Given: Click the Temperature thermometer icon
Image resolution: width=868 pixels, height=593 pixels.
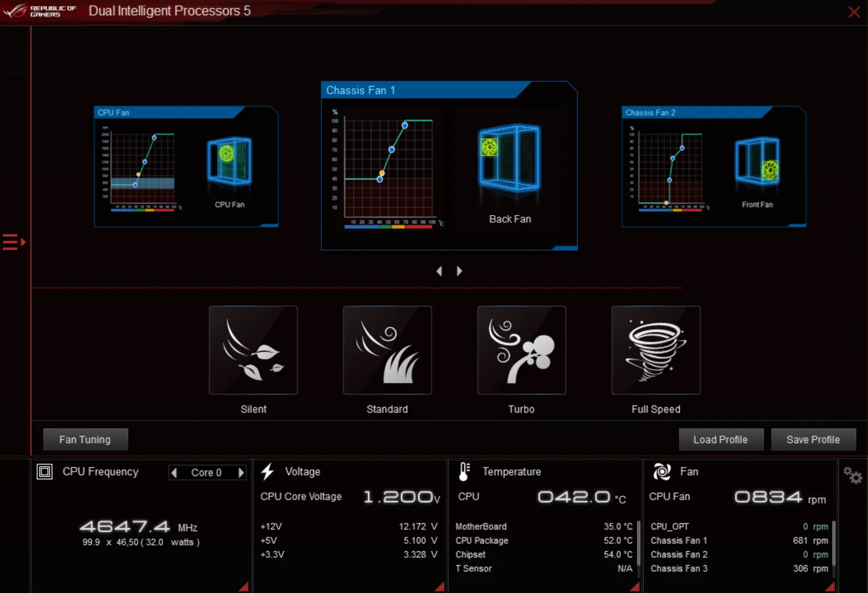Looking at the screenshot, I should (x=464, y=472).
